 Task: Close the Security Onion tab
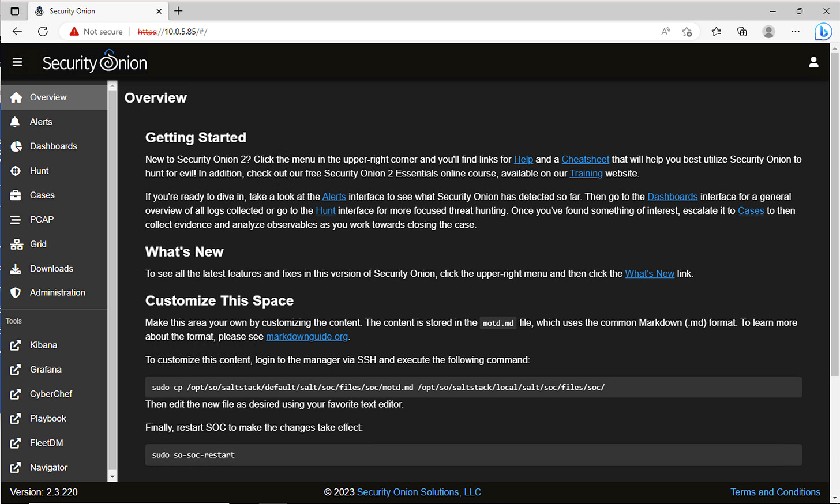coord(159,11)
